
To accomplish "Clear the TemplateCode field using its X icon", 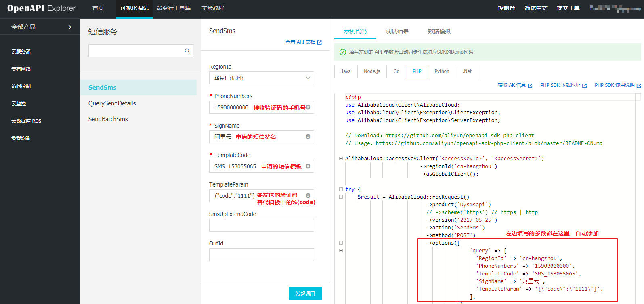I will point(308,166).
